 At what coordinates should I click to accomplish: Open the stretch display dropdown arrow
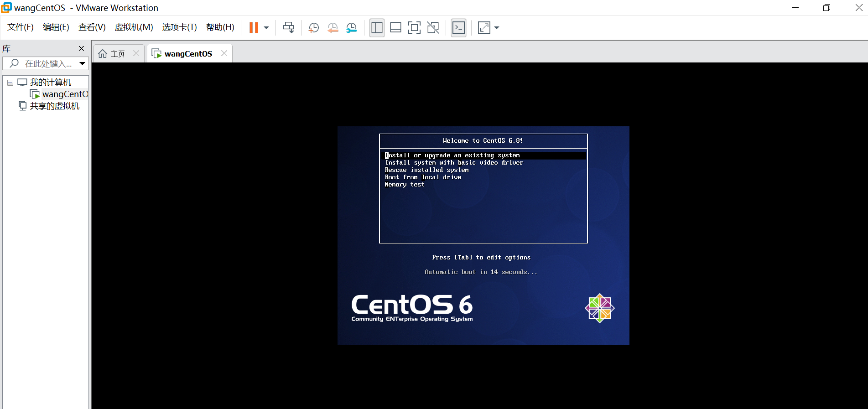[497, 28]
